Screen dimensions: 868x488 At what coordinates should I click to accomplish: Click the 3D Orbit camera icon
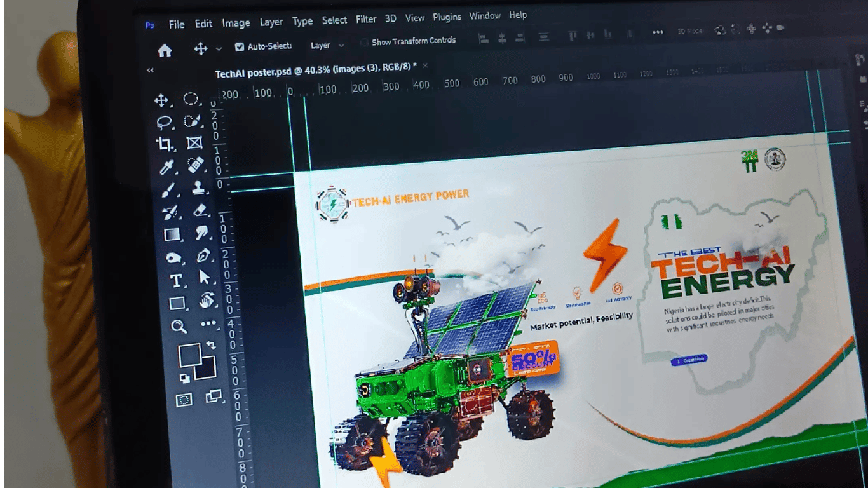(x=721, y=30)
